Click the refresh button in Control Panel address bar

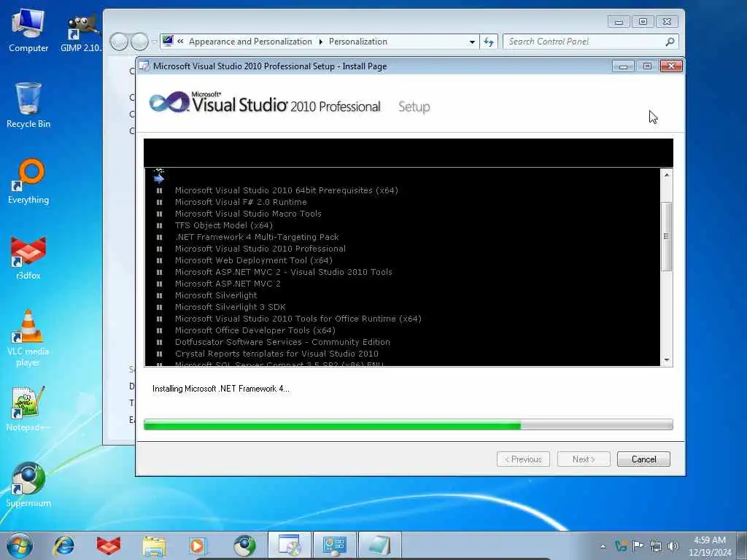[488, 42]
